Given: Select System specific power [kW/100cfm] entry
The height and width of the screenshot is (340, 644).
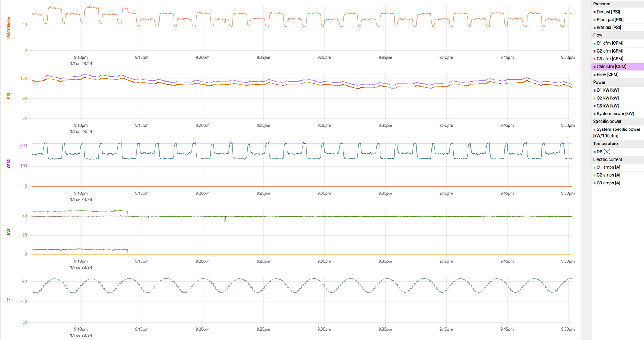Looking at the screenshot, I should point(618,133).
